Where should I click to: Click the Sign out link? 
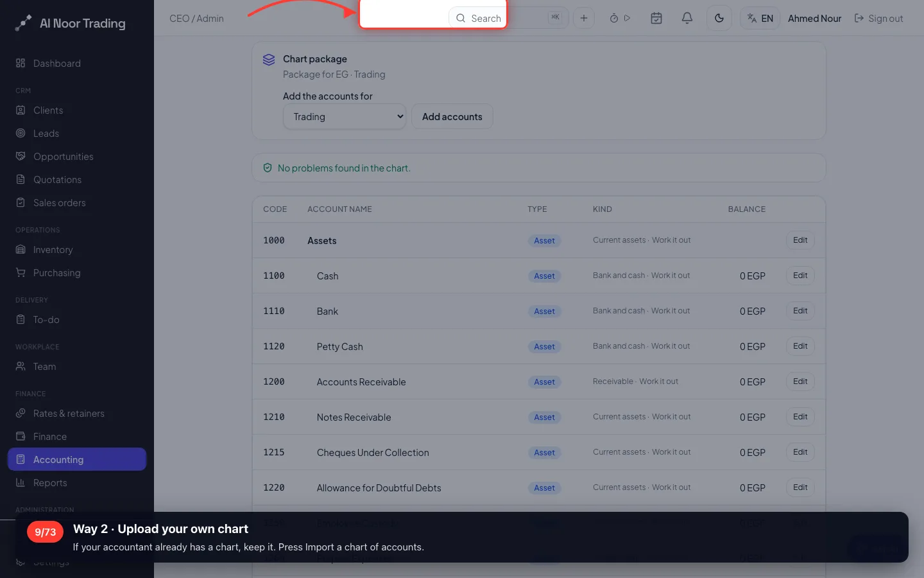coord(878,18)
